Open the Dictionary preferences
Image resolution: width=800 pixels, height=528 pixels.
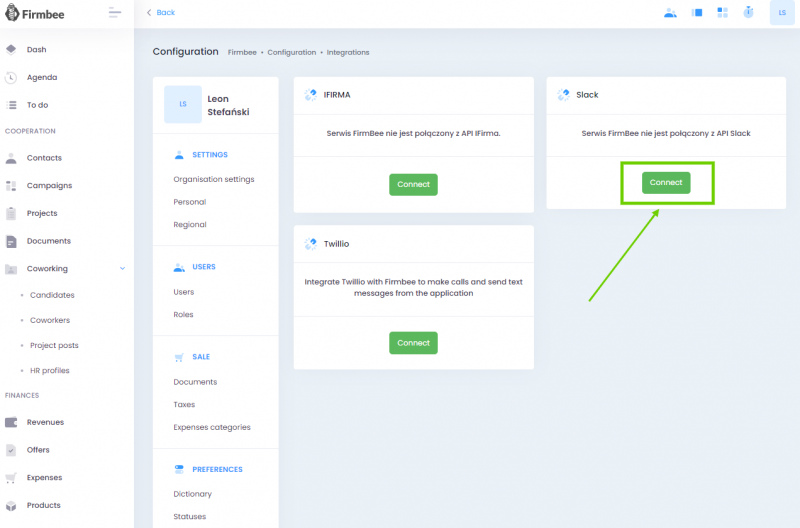click(x=192, y=494)
